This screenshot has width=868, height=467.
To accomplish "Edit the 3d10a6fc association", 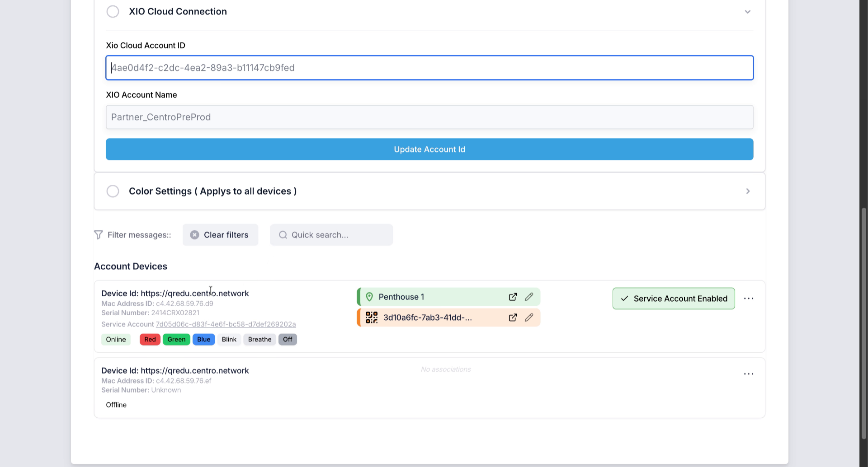I will click(529, 318).
